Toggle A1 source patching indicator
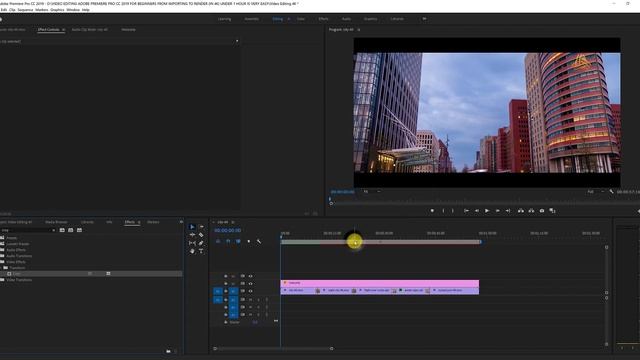 coord(218,300)
